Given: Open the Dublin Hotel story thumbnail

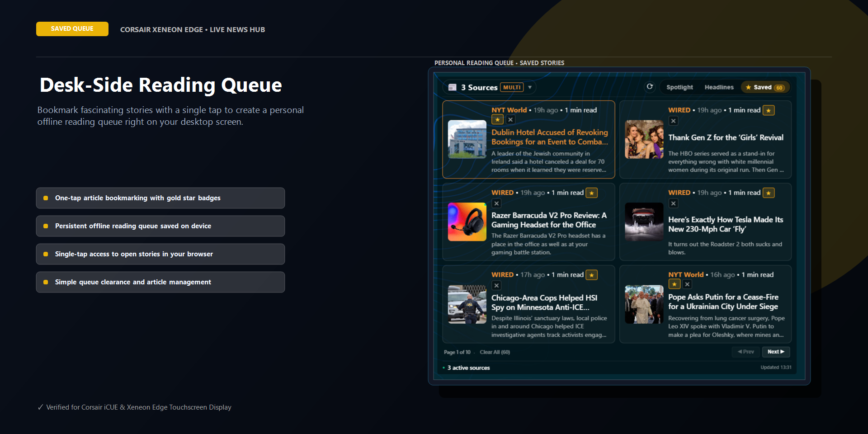Looking at the screenshot, I should point(467,139).
